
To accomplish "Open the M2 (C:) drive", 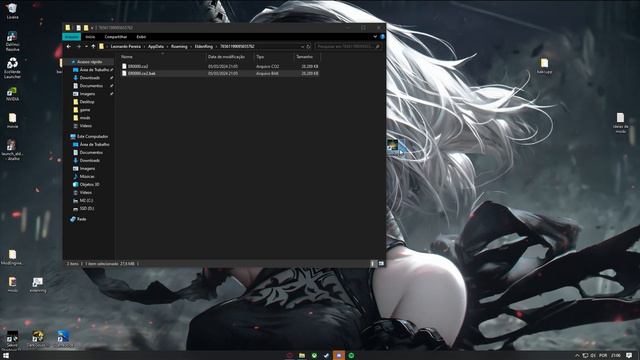I will (x=86, y=200).
